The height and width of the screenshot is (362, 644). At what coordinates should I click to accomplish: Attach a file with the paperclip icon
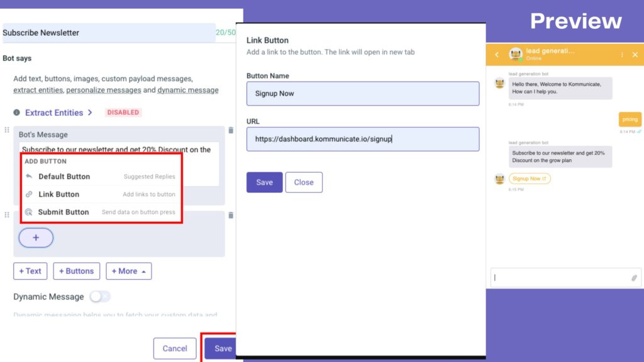[x=634, y=278]
